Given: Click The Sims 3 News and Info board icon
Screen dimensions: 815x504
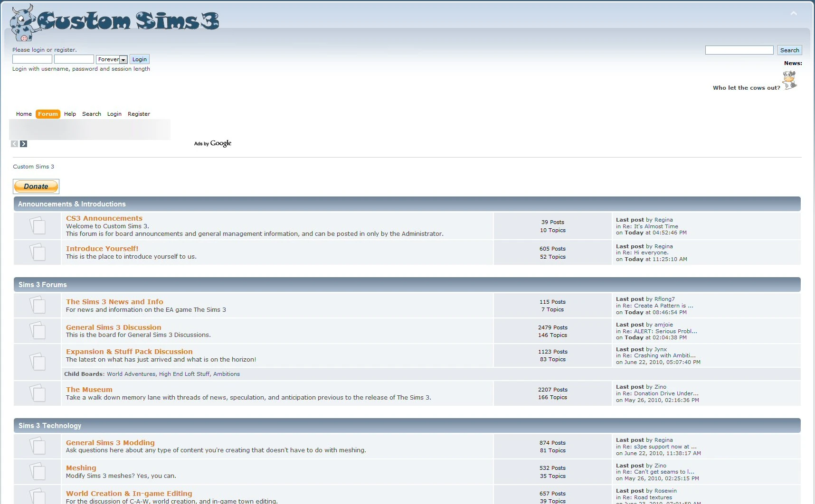Looking at the screenshot, I should pyautogui.click(x=38, y=305).
